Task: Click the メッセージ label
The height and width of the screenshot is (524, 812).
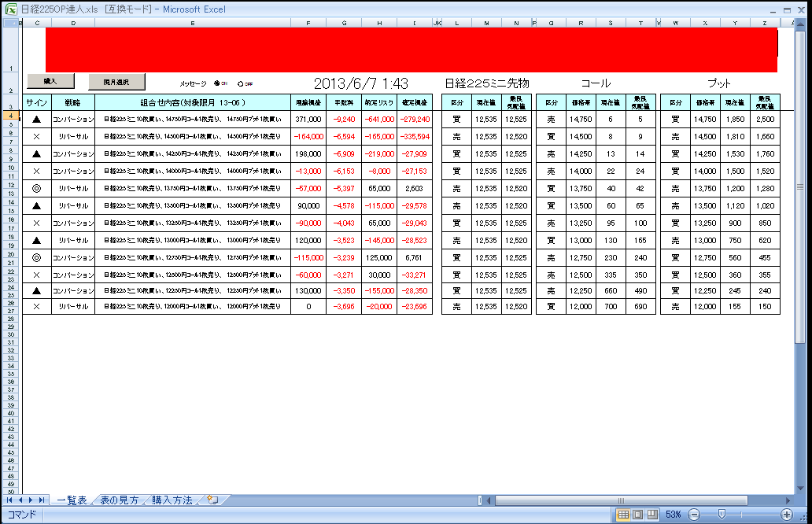Action: click(193, 83)
